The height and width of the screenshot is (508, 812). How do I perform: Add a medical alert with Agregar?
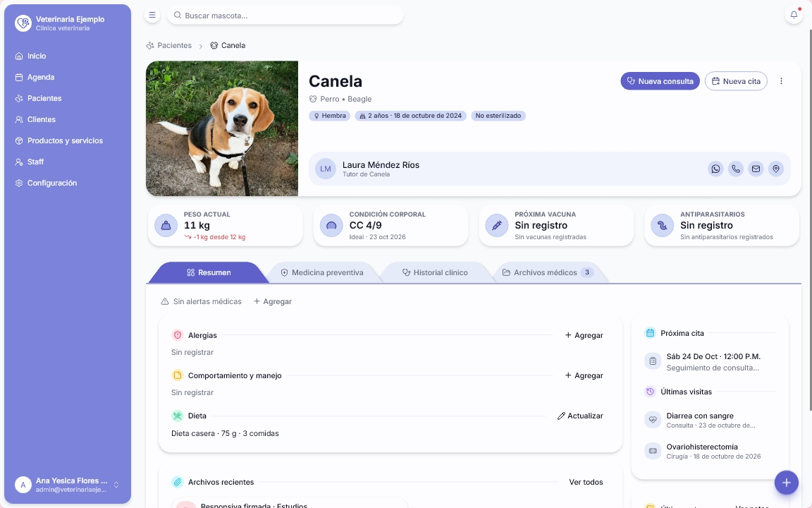[x=272, y=302]
